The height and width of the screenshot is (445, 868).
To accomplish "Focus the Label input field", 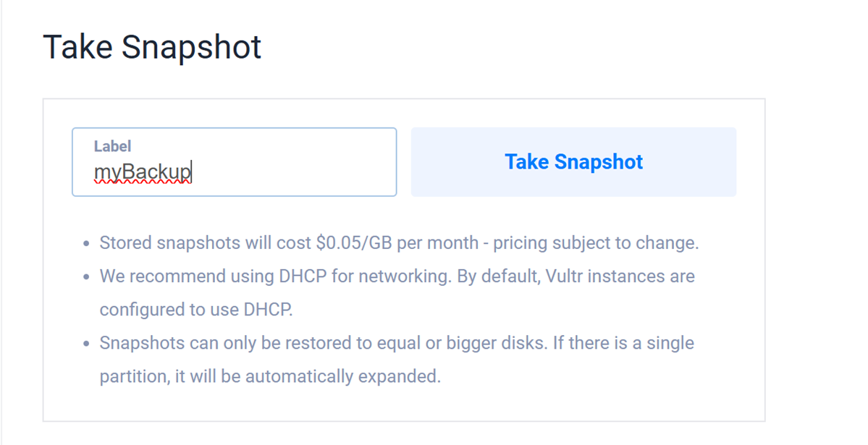I will [290, 172].
